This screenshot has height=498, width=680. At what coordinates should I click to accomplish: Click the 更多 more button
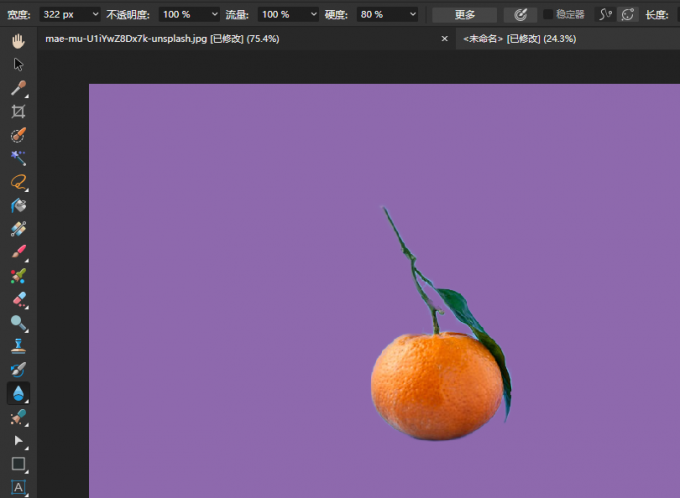465,15
